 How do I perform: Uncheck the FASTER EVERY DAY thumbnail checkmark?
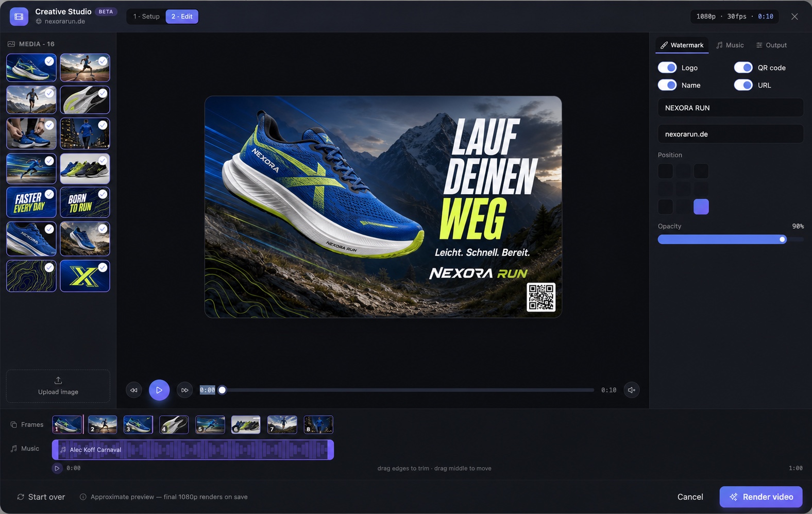coord(49,194)
